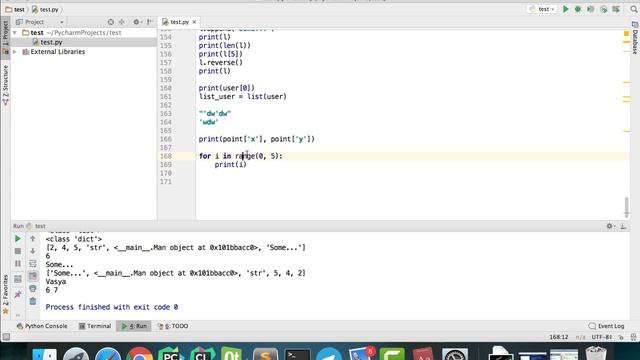Click test breadcrumb in navigation bar

16,9
